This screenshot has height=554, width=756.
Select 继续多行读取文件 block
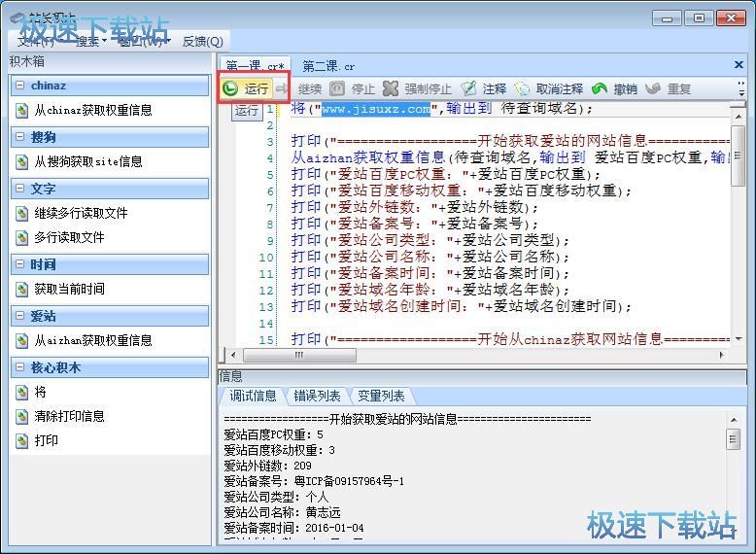[81, 213]
